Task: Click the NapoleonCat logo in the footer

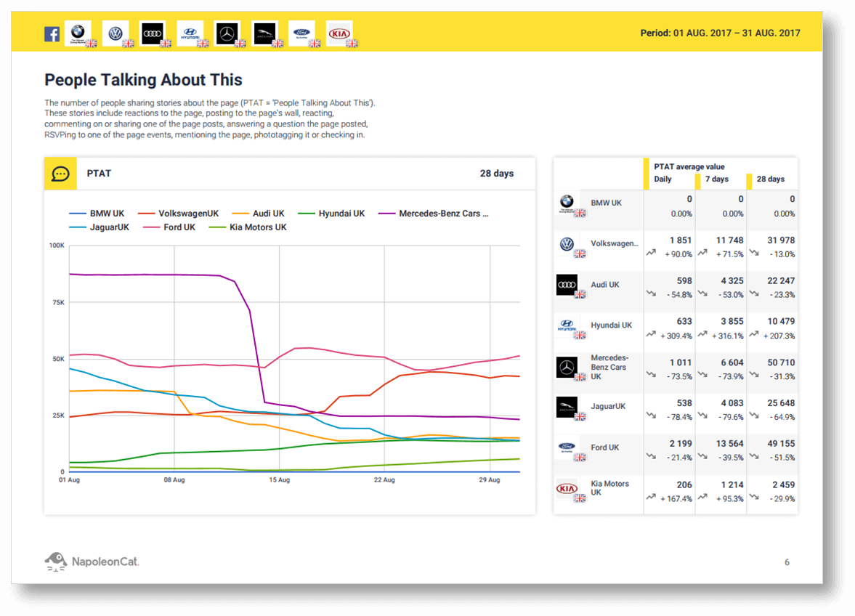Action: 90,561
